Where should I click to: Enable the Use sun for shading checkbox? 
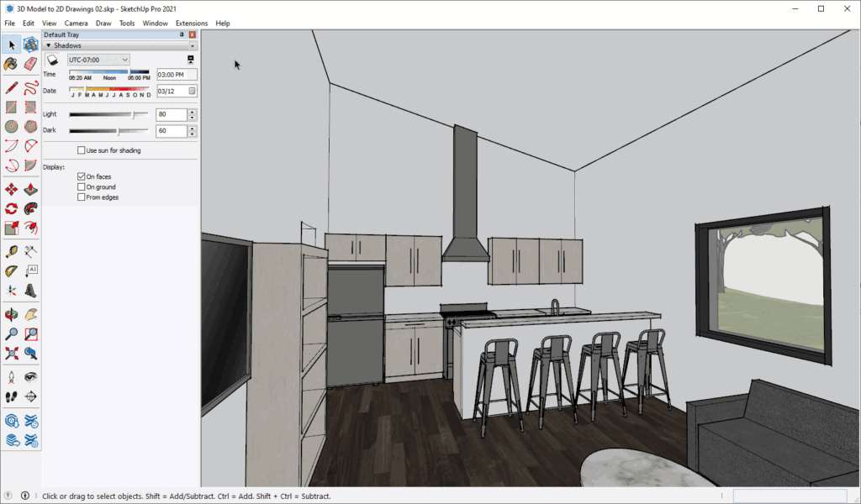click(x=81, y=150)
